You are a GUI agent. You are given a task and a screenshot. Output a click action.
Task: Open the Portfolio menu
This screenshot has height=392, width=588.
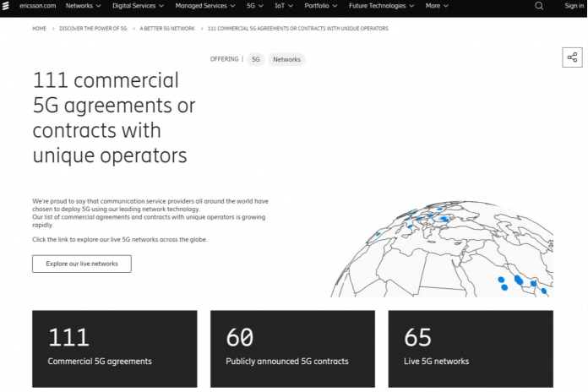321,6
